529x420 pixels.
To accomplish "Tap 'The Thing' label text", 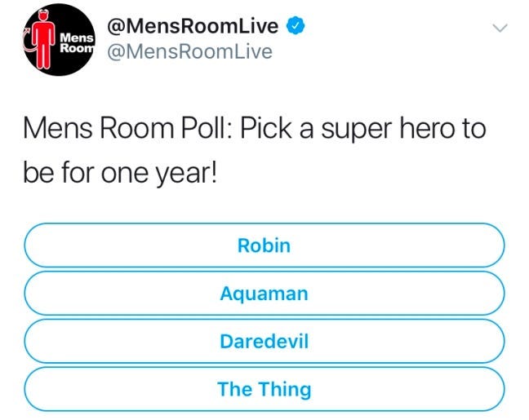I will point(264,389).
